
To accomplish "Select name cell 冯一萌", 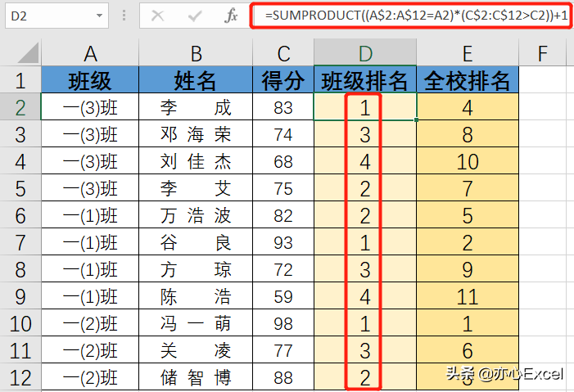I will pyautogui.click(x=196, y=323).
